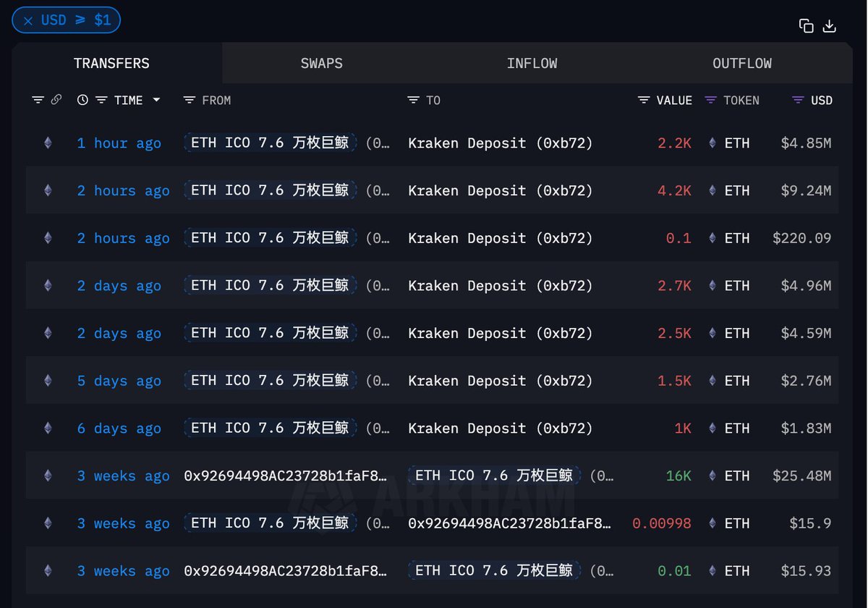Open the INFLOW tab
Image resolution: width=868 pixels, height=608 pixels.
pos(532,63)
